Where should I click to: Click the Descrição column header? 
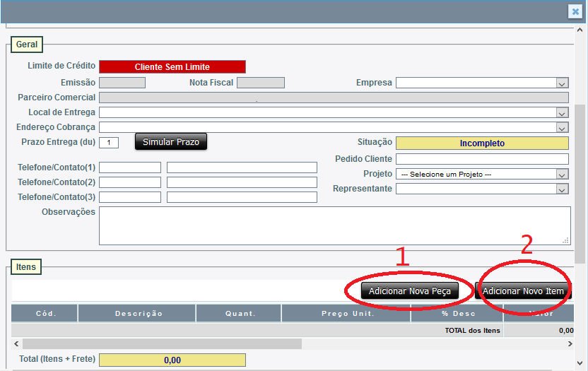137,313
